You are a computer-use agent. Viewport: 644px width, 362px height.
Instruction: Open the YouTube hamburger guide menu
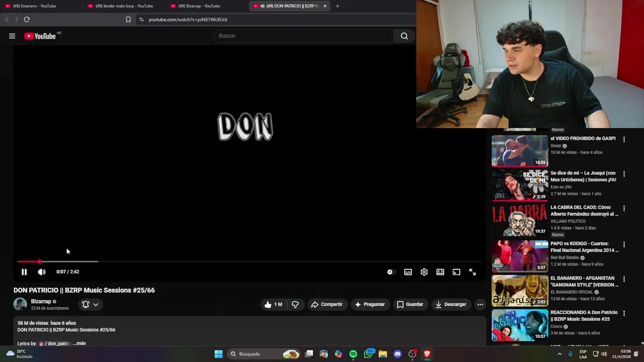pos(12,36)
